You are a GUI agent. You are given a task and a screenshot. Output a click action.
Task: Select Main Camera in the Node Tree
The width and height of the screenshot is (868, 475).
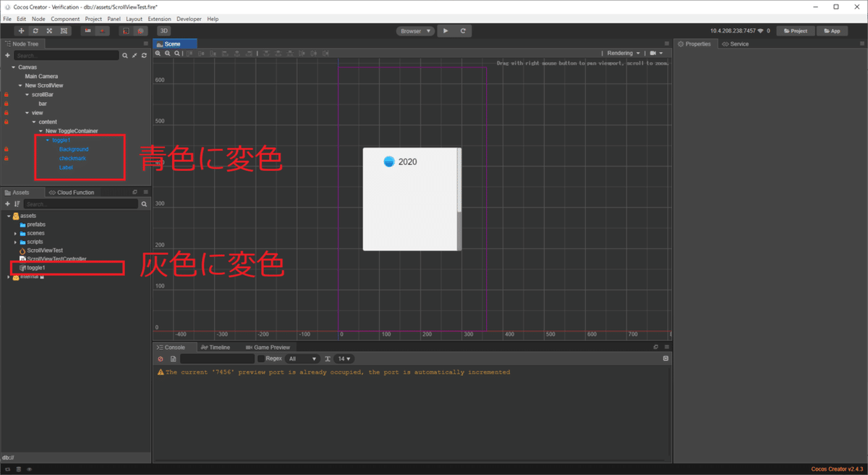[x=41, y=76]
